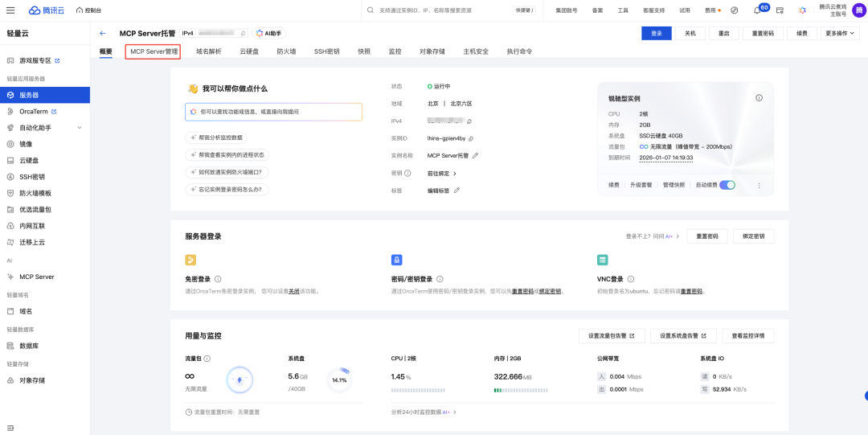868x435 pixels.
Task: Open the 快照 tab
Action: [364, 51]
